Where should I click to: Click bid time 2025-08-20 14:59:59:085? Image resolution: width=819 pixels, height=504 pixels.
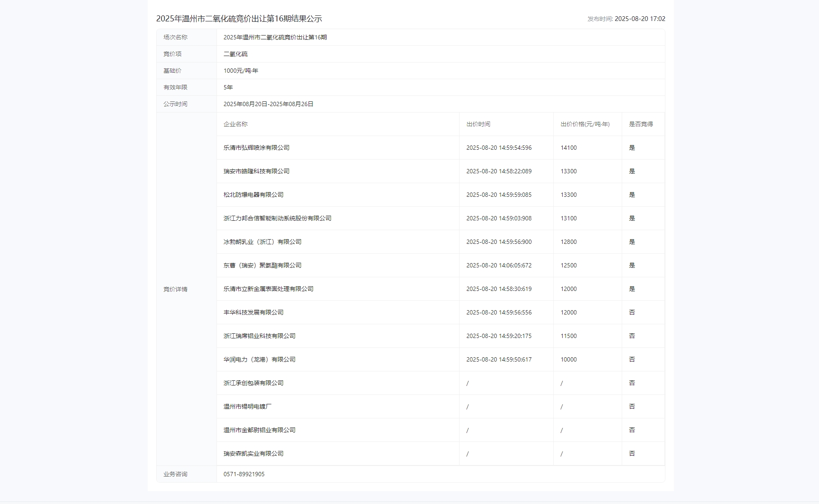pyautogui.click(x=499, y=195)
